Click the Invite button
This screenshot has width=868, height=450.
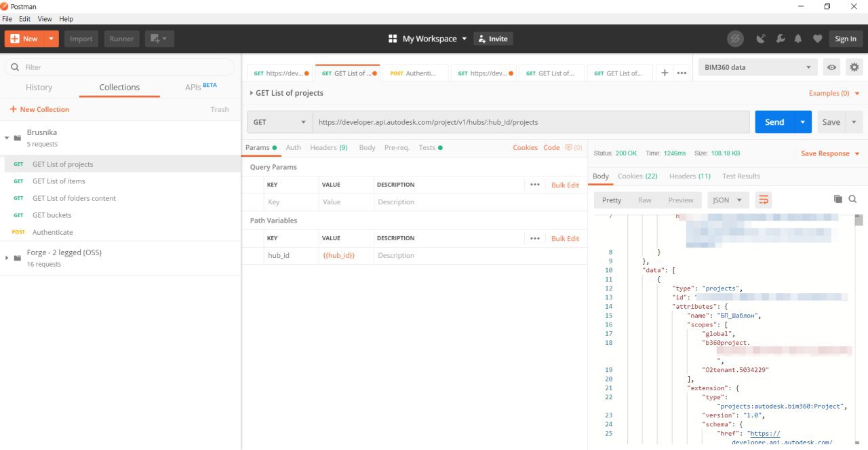click(x=493, y=39)
